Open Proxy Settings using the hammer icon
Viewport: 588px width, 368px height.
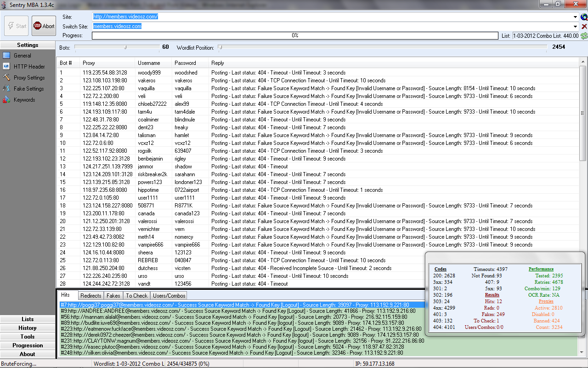coord(6,78)
